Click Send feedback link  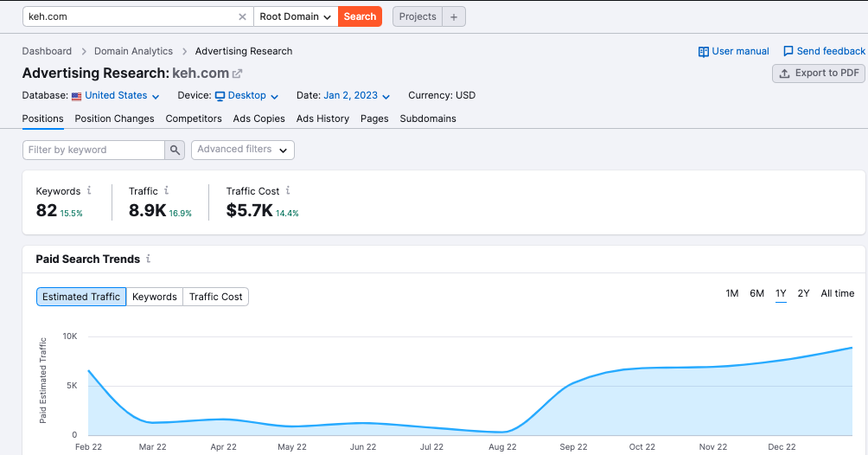824,51
